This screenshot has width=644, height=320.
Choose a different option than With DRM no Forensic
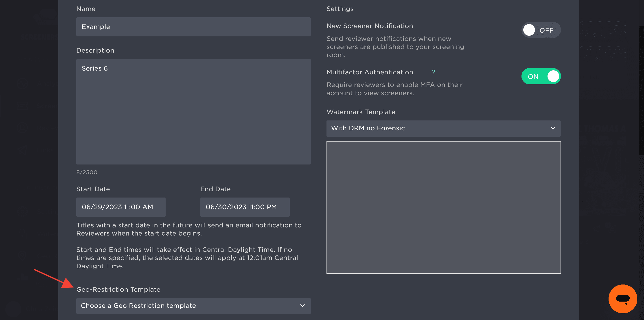443,129
